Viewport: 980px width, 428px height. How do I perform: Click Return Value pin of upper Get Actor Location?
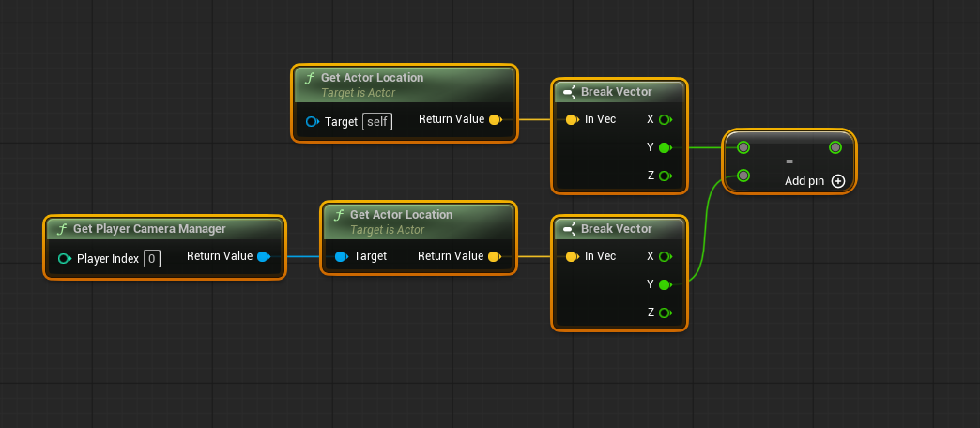pos(495,119)
